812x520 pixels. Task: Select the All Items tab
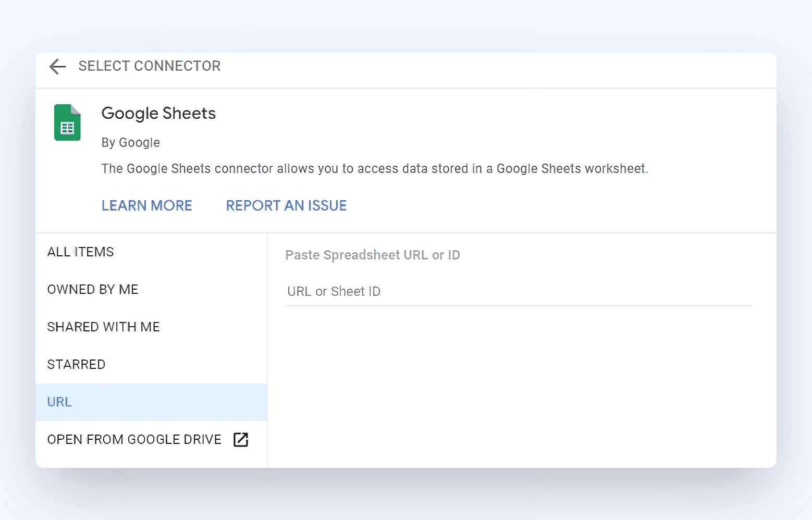pos(81,252)
